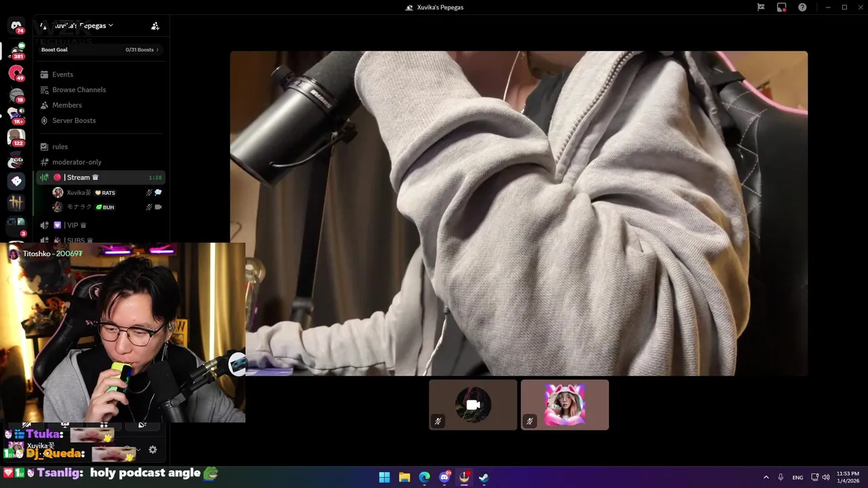Show hidden system tray icons
868x488 pixels.
(x=766, y=477)
